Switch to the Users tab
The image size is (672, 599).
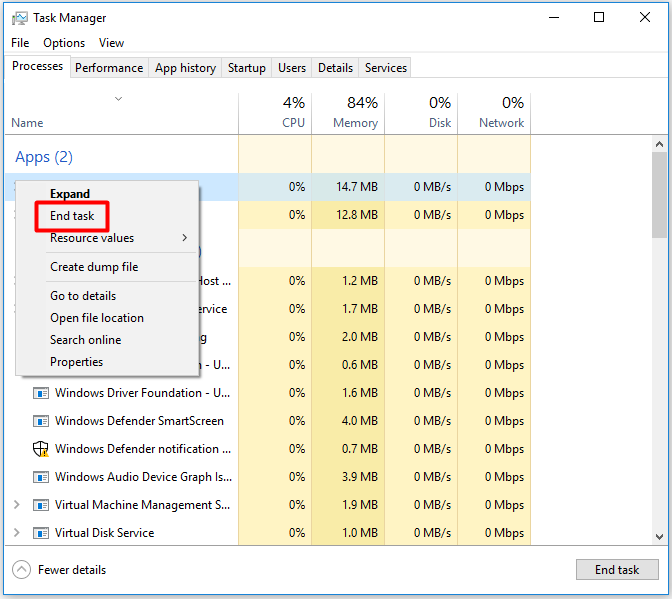292,68
